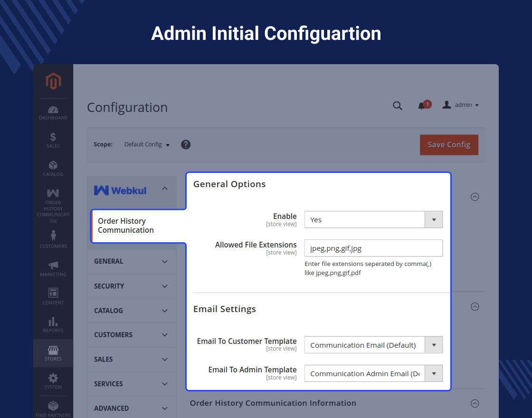Click the scope help question mark
This screenshot has height=418, width=532.
[186, 144]
